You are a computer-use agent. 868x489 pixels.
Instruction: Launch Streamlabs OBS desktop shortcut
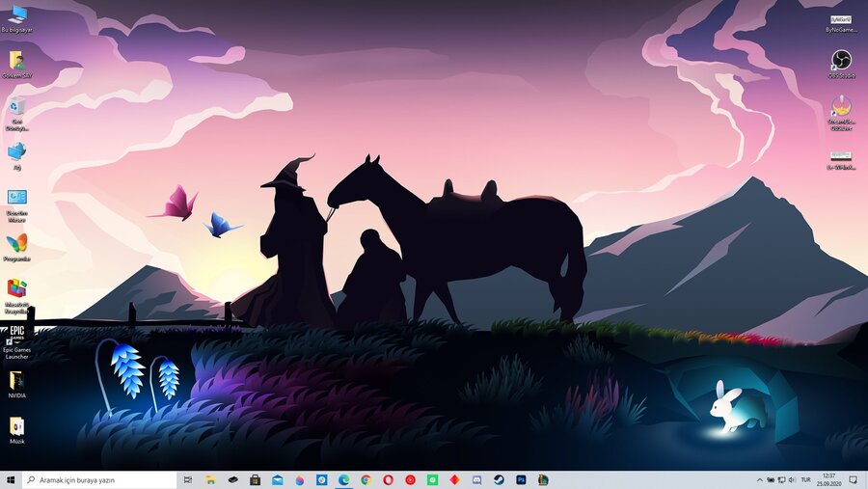[841, 114]
